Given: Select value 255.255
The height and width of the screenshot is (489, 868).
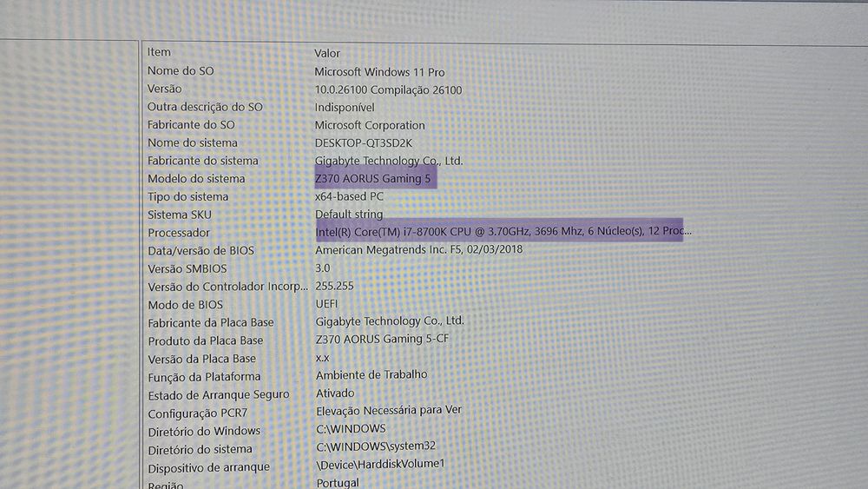Looking at the screenshot, I should coord(334,286).
